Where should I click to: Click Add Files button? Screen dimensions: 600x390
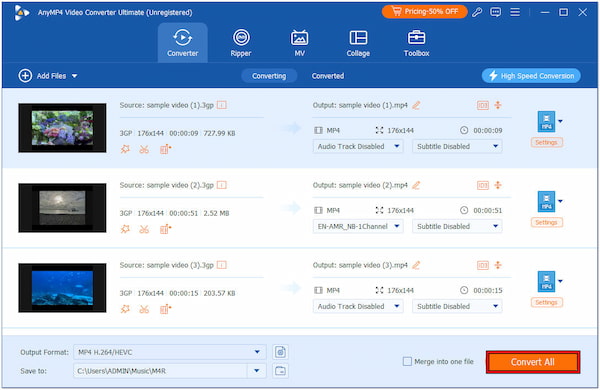(42, 76)
